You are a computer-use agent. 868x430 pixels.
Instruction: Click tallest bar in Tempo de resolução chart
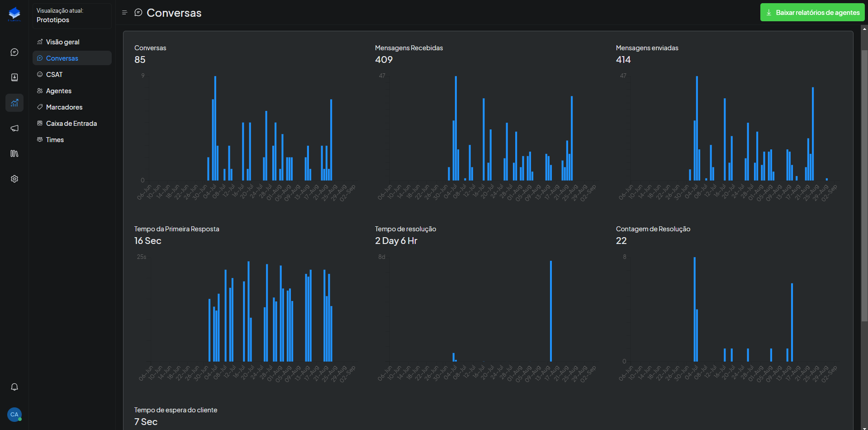pyautogui.click(x=551, y=311)
